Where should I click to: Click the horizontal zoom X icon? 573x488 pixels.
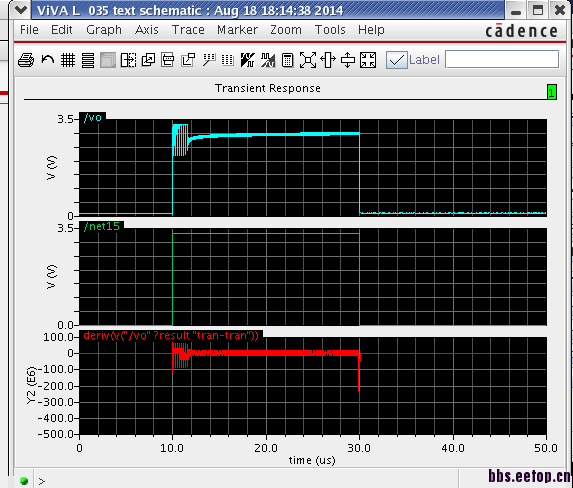[328, 60]
